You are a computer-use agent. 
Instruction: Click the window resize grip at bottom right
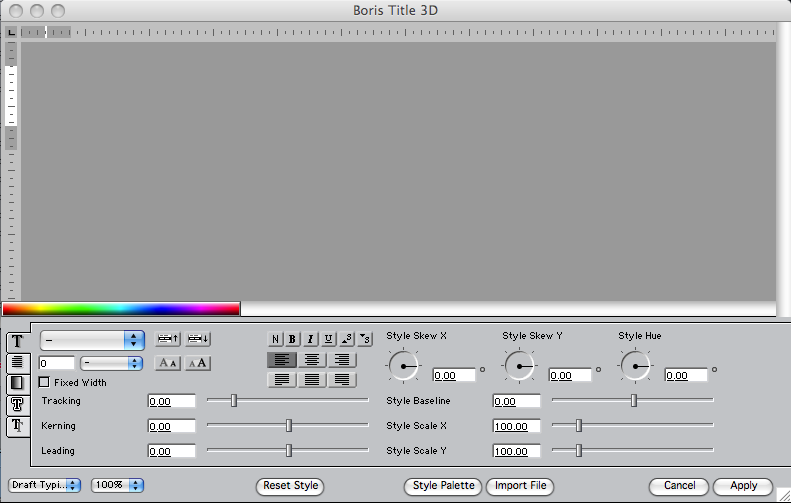tap(783, 495)
